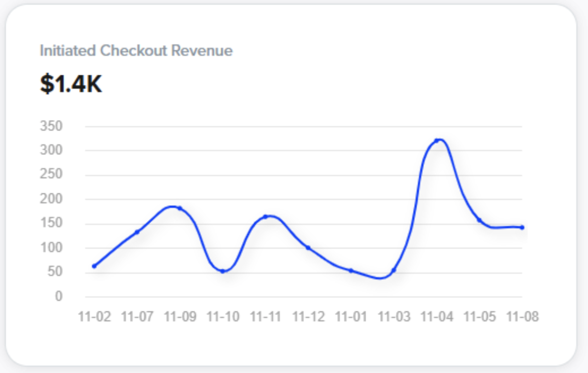This screenshot has height=373, width=588.
Task: Click the low data point at 11-10
Action: 223,271
